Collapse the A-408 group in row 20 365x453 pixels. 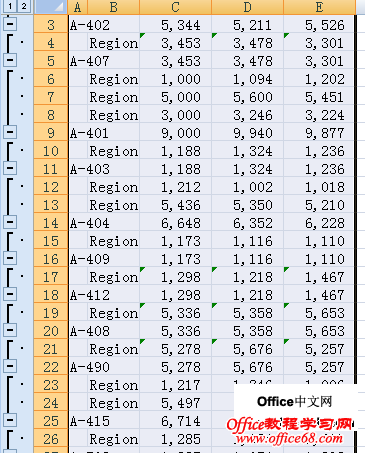(x=10, y=330)
